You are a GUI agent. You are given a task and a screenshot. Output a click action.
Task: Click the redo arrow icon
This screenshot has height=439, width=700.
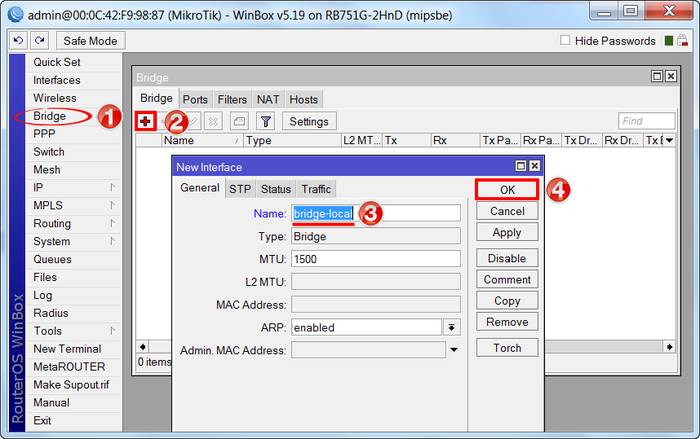[39, 40]
